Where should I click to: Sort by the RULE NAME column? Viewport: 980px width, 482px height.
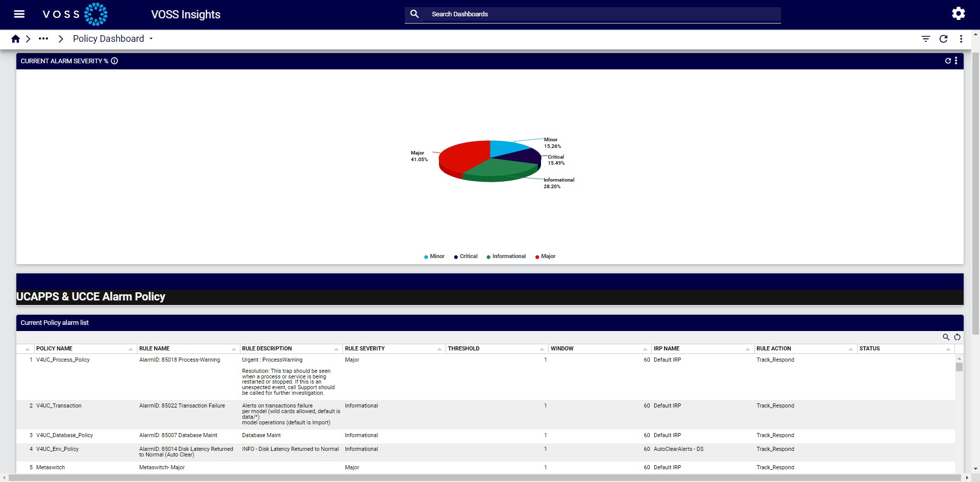pos(187,349)
